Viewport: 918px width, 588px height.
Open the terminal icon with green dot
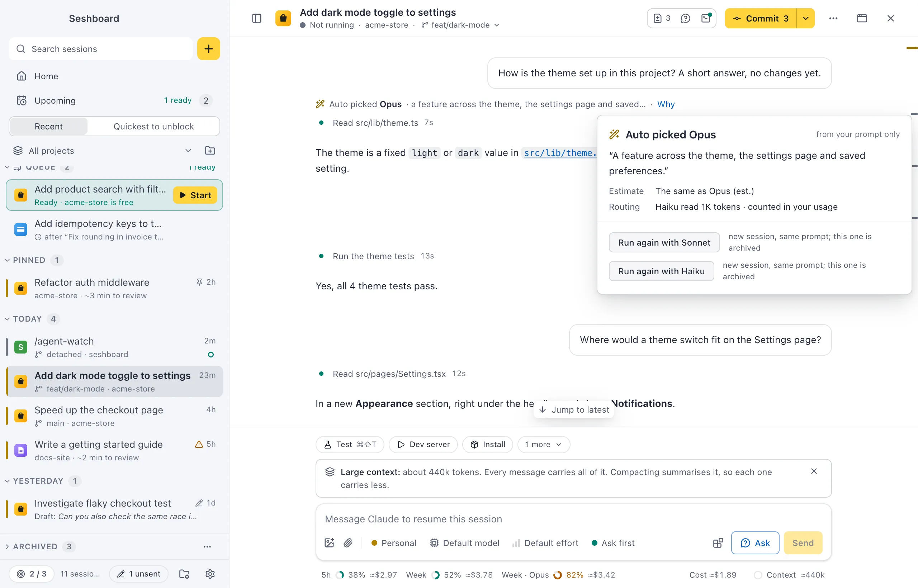(x=706, y=18)
